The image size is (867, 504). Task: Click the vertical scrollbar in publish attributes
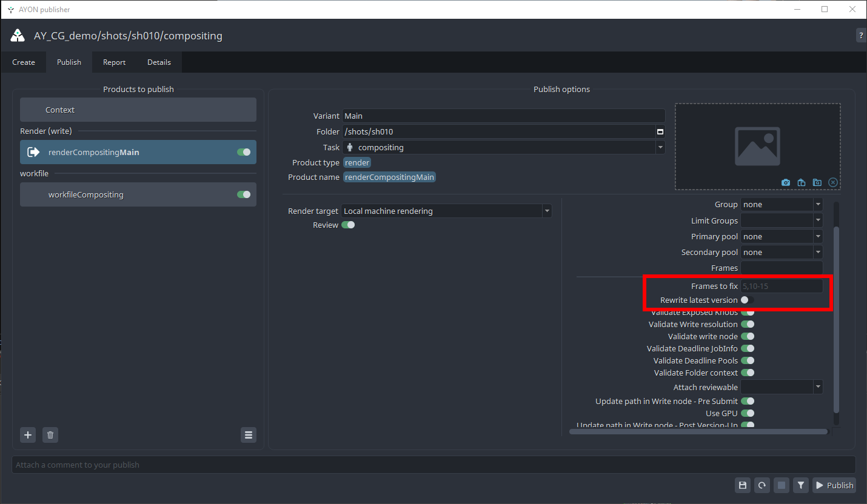click(x=836, y=319)
